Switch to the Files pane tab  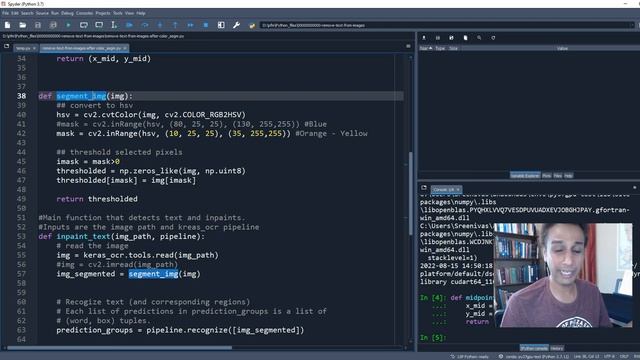click(558, 176)
